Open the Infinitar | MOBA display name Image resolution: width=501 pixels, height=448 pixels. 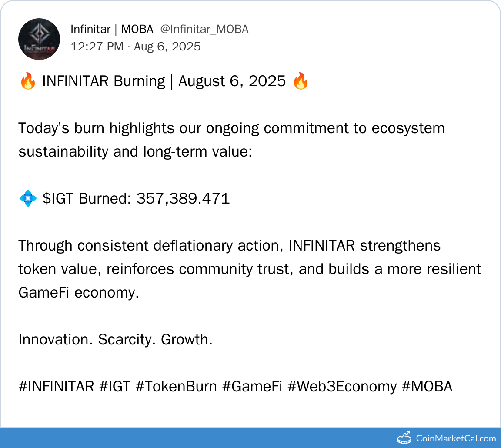pos(112,29)
